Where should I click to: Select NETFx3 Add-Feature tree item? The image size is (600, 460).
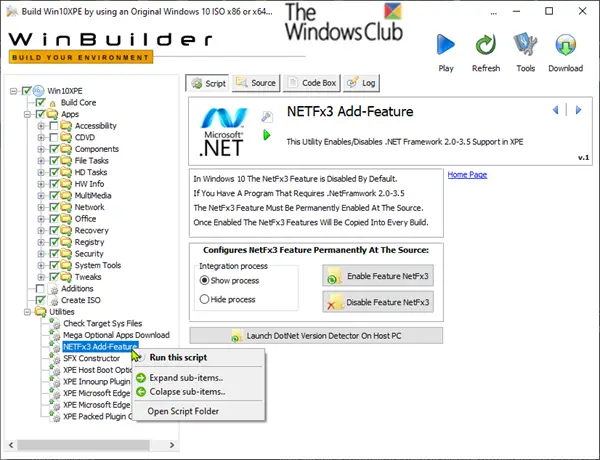point(100,347)
